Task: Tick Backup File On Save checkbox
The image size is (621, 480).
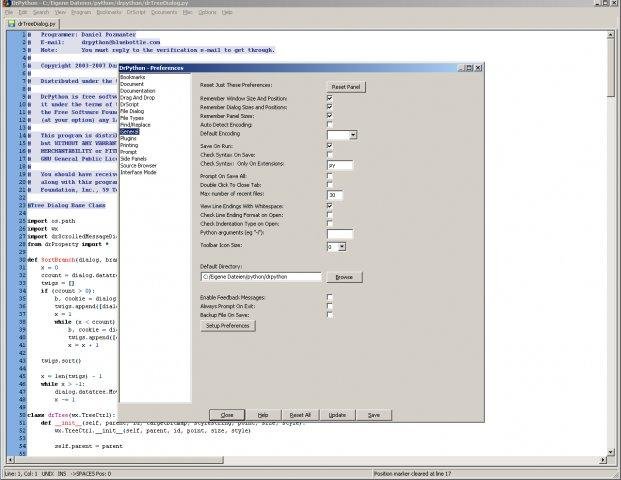Action: [x=330, y=314]
